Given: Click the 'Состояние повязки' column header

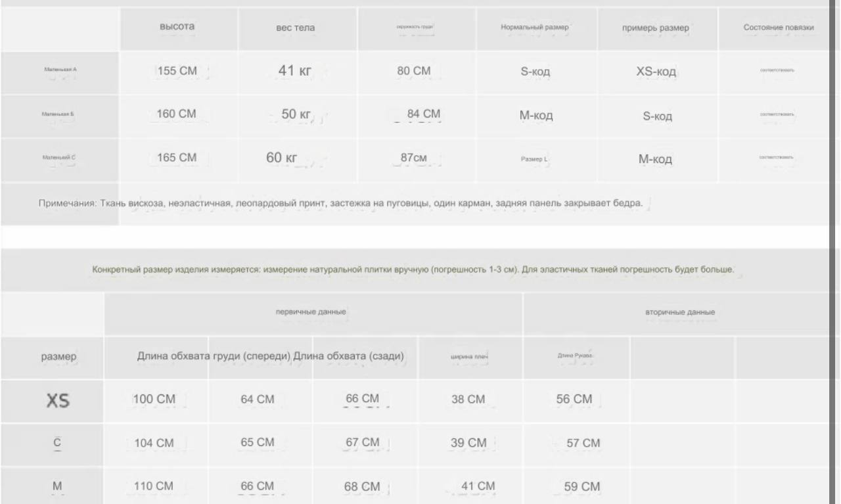Looking at the screenshot, I should click(778, 28).
